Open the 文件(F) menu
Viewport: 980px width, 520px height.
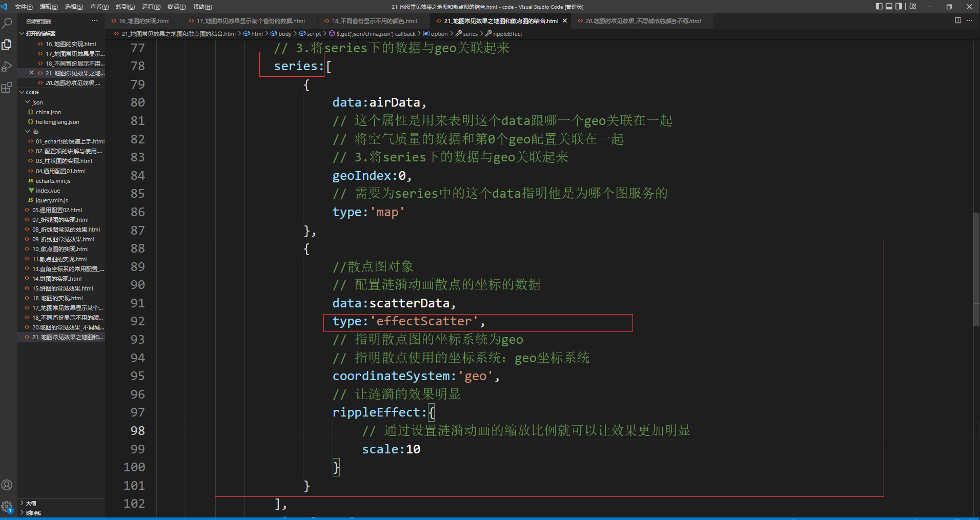(x=24, y=7)
